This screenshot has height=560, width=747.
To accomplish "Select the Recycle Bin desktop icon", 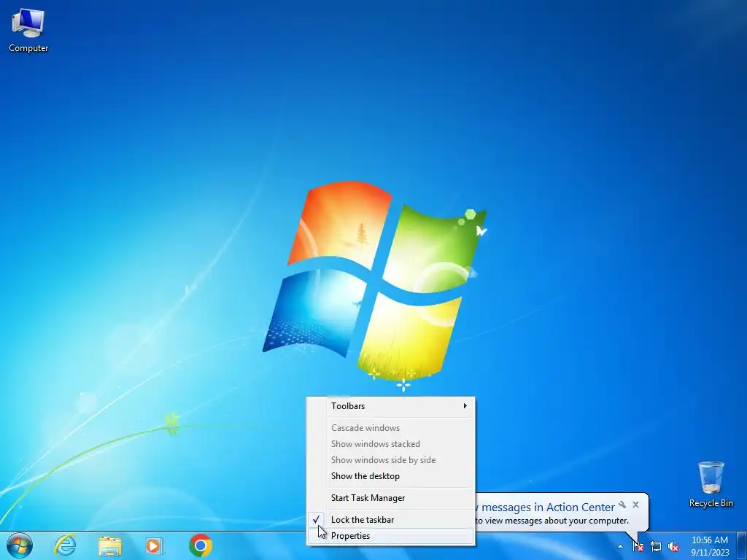I will pyautogui.click(x=711, y=484).
